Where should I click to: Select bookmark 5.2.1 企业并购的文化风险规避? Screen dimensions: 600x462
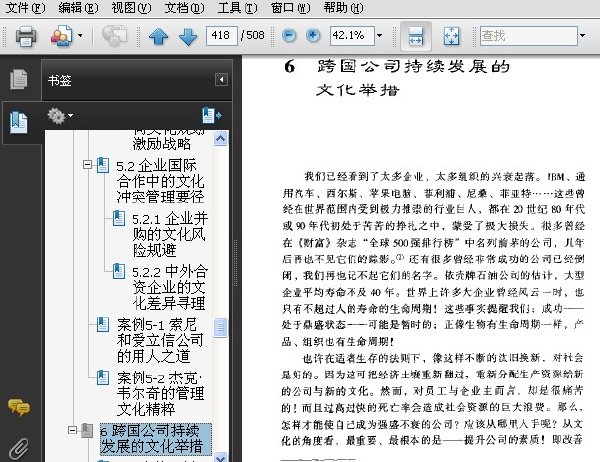point(170,234)
